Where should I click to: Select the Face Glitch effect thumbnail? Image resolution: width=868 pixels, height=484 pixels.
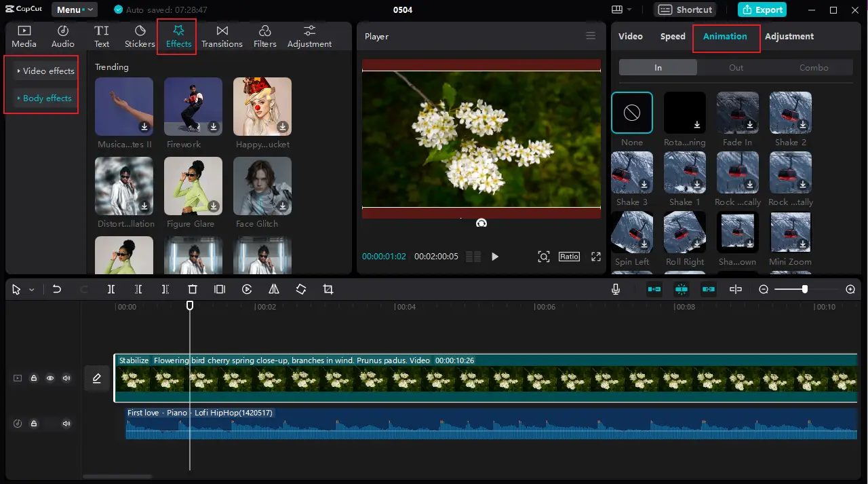(x=262, y=186)
